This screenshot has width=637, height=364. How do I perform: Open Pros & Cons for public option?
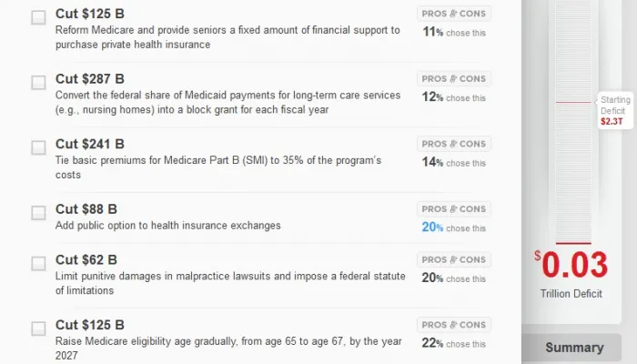pyautogui.click(x=454, y=209)
